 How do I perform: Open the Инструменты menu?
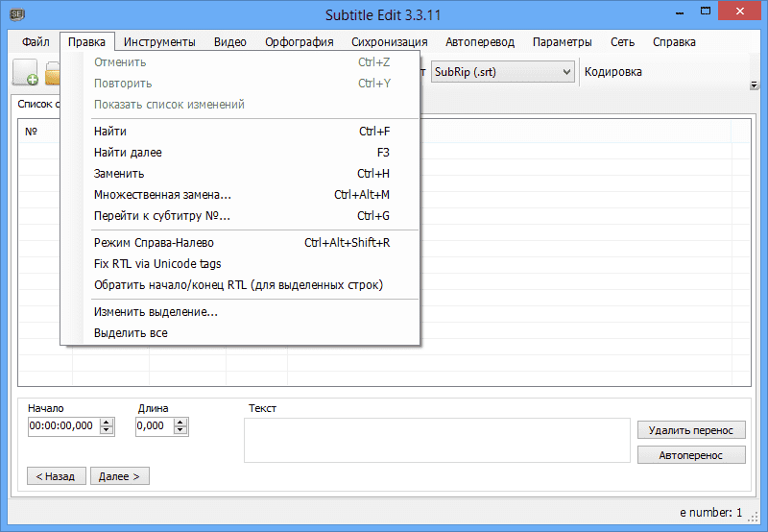pyautogui.click(x=159, y=42)
